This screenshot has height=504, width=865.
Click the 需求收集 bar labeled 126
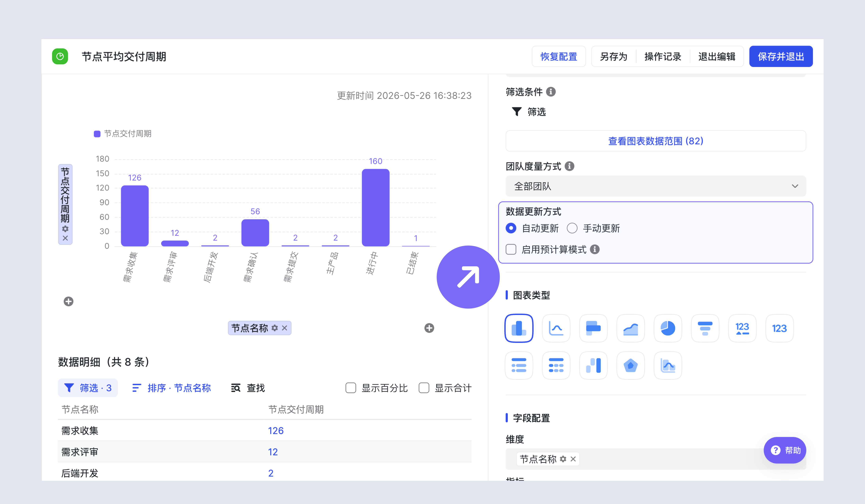pyautogui.click(x=135, y=216)
